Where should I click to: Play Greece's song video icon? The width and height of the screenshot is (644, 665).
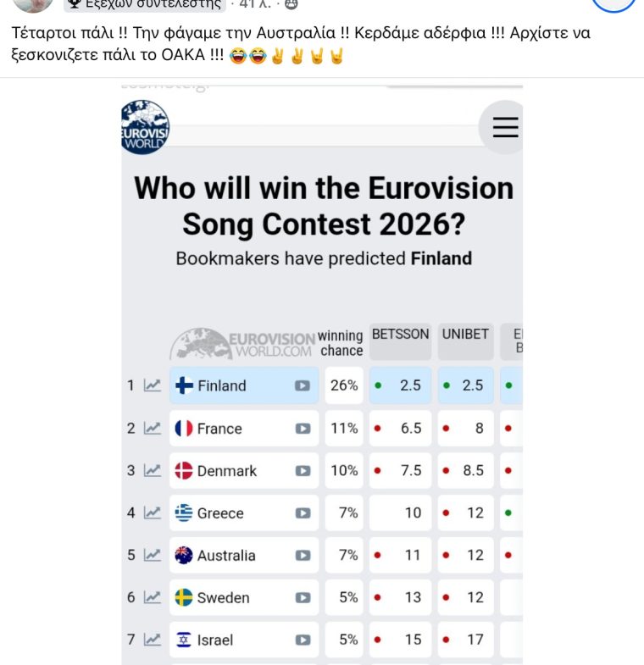pos(303,513)
